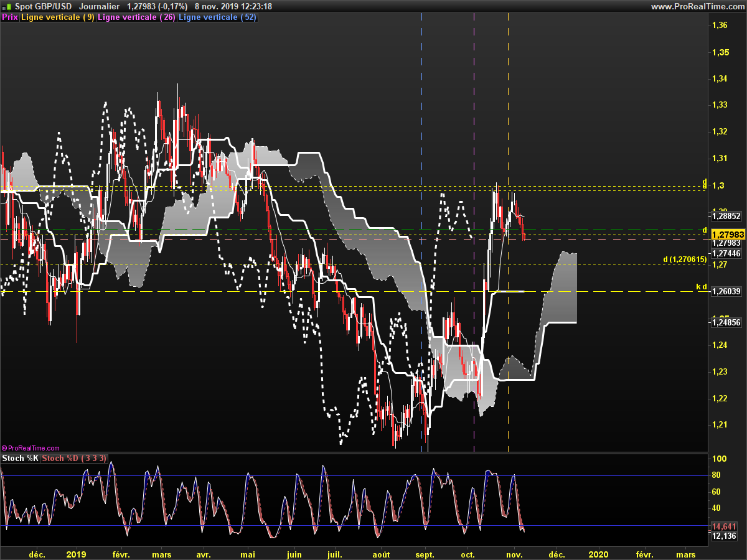This screenshot has height=560, width=747.
Task: Click the red 14,641 stochastic value tag
Action: click(725, 526)
